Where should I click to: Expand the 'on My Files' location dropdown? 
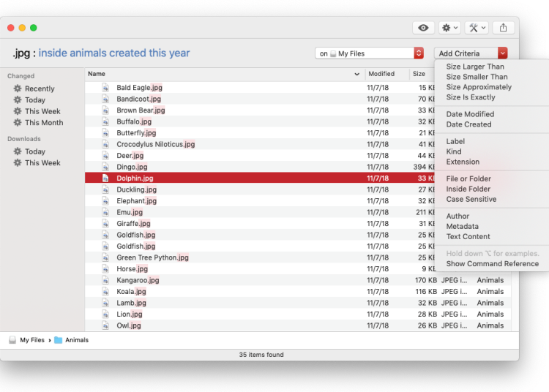tap(419, 53)
